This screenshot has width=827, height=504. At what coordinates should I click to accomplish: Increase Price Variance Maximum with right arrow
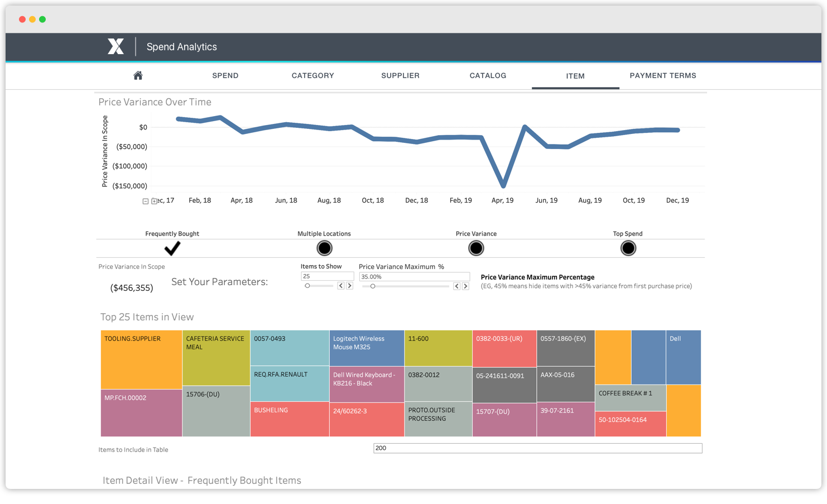point(465,286)
